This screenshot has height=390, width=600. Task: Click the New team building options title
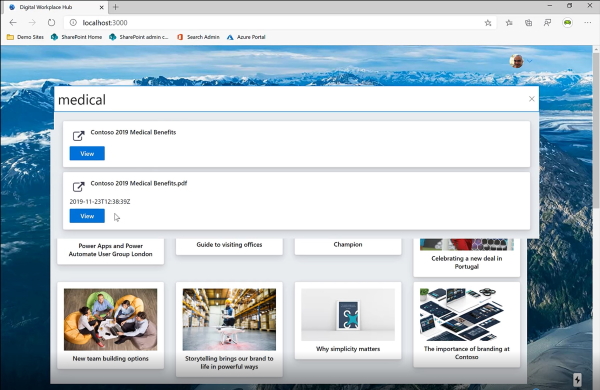[x=111, y=359]
